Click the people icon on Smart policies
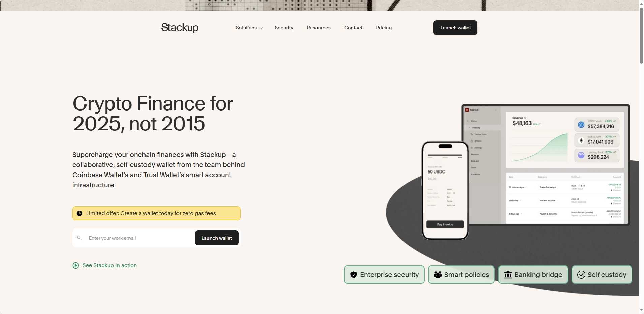The image size is (644, 314). coord(438,275)
